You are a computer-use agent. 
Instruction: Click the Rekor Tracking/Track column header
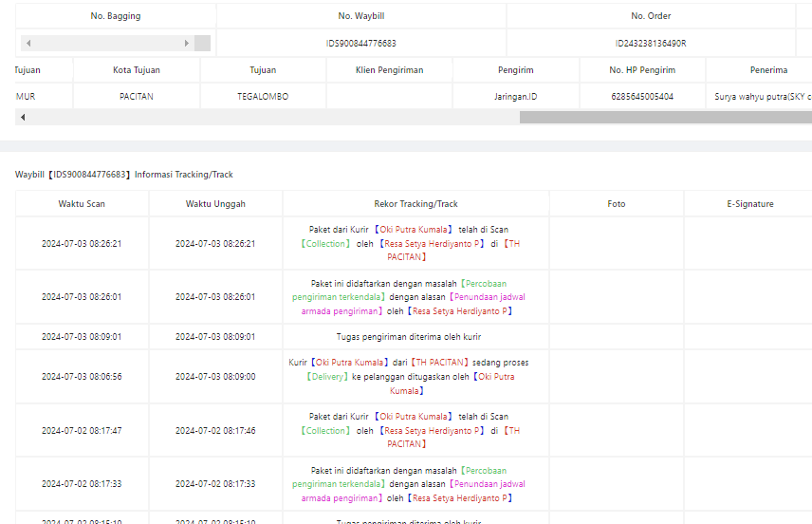415,204
